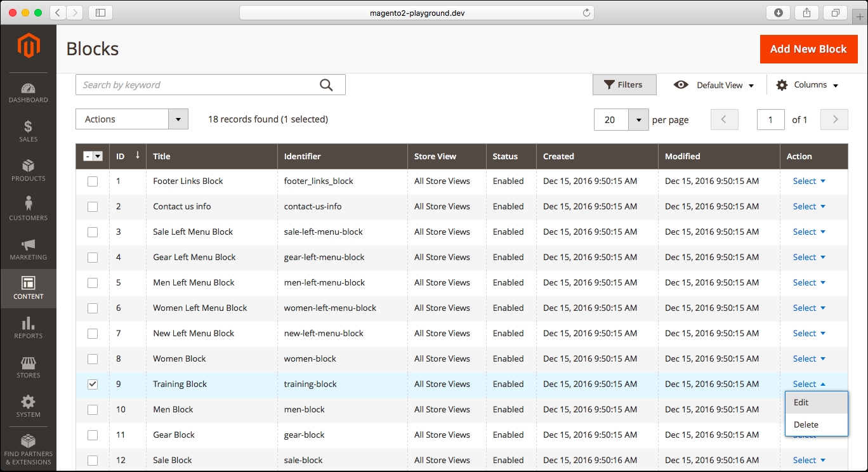Open the Customers sidebar menu

(28, 210)
